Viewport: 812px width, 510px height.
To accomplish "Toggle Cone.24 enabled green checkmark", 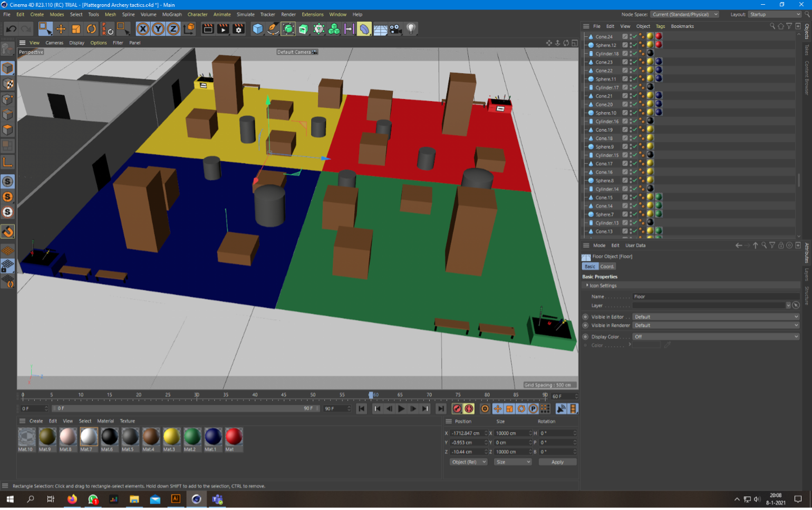I will [635, 36].
